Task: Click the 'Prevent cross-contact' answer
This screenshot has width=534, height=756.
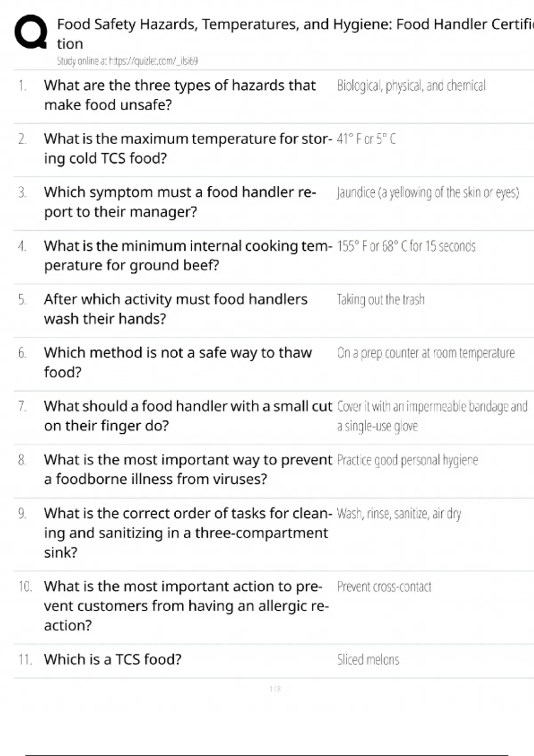Action: (x=384, y=587)
